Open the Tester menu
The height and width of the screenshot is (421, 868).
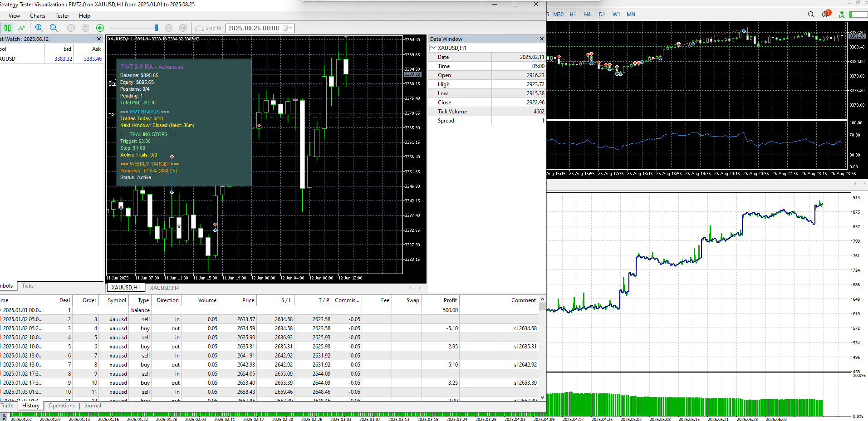(x=62, y=15)
